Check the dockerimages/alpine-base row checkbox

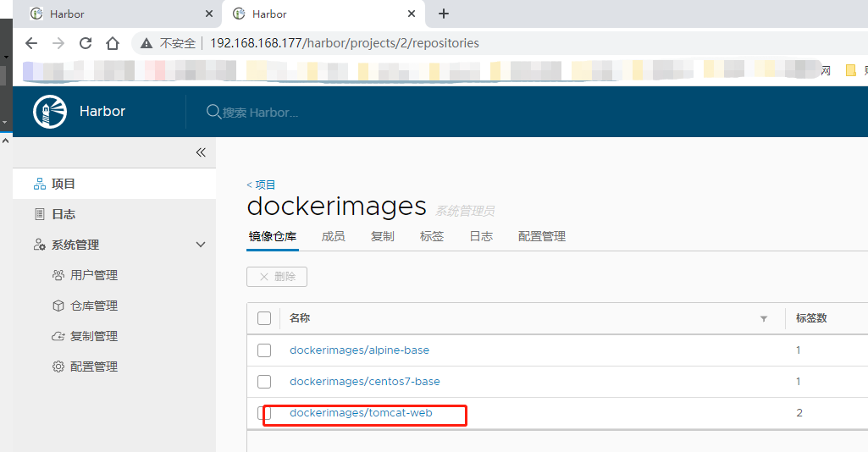[x=264, y=350]
